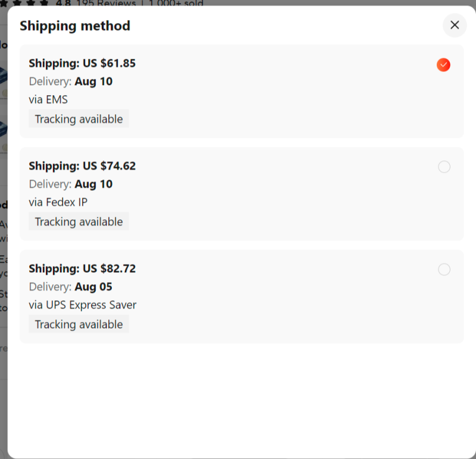Click the US $74.62 shipping price

tap(109, 166)
